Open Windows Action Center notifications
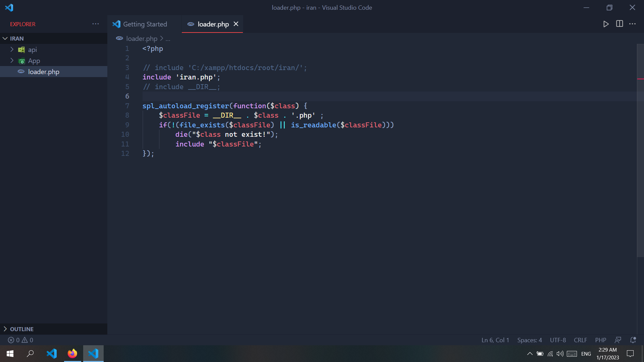Viewport: 644px width, 362px height. [630, 354]
